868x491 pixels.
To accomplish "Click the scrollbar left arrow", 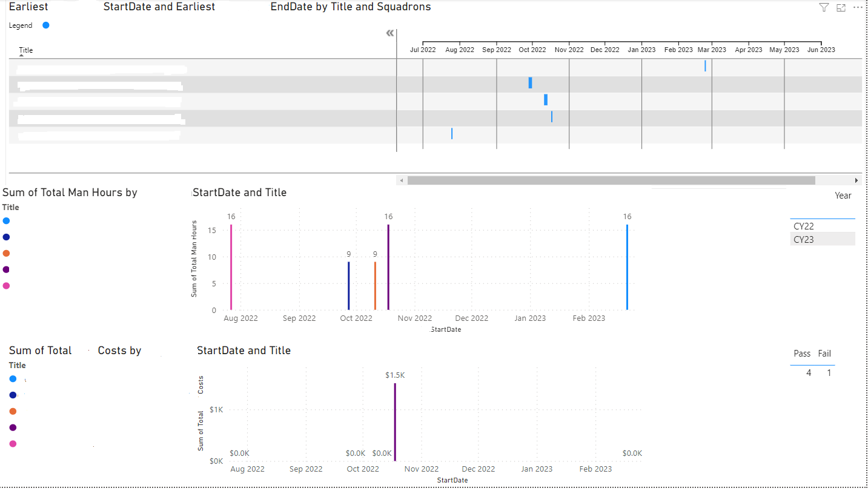I will [x=400, y=180].
